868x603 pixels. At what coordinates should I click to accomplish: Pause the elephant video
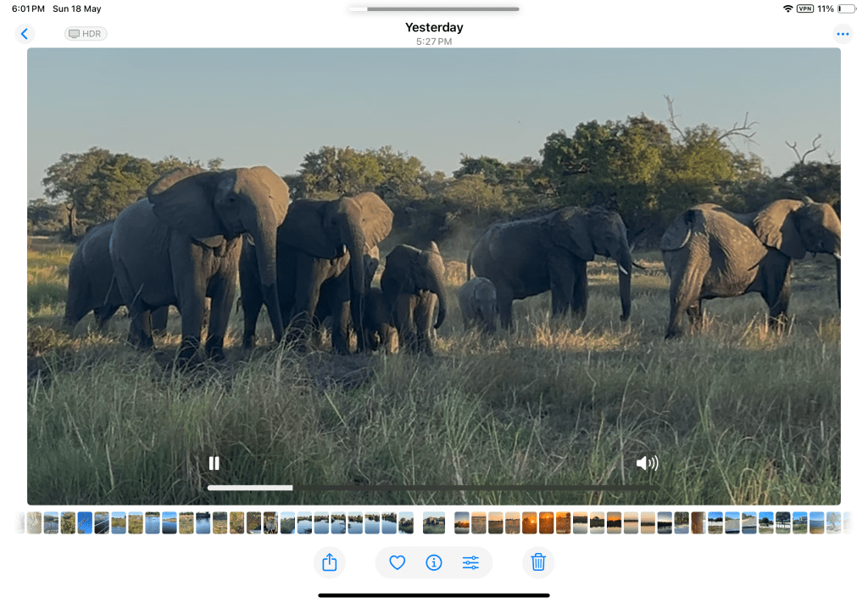214,463
